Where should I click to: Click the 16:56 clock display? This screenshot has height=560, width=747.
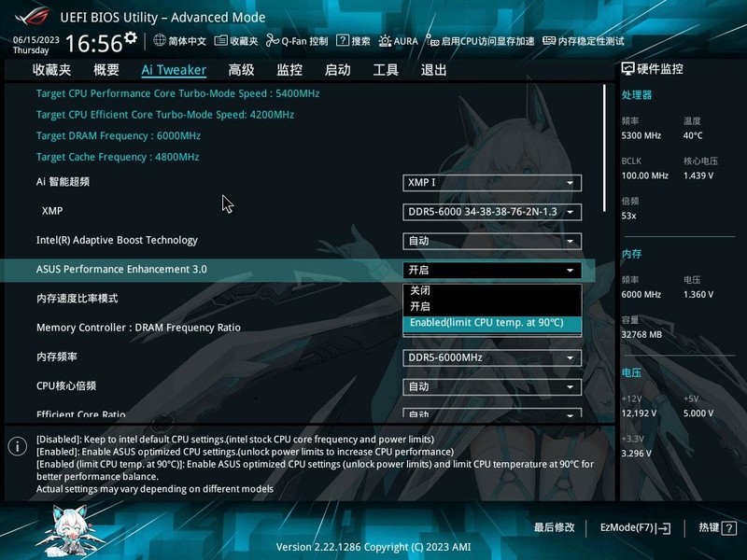(94, 44)
